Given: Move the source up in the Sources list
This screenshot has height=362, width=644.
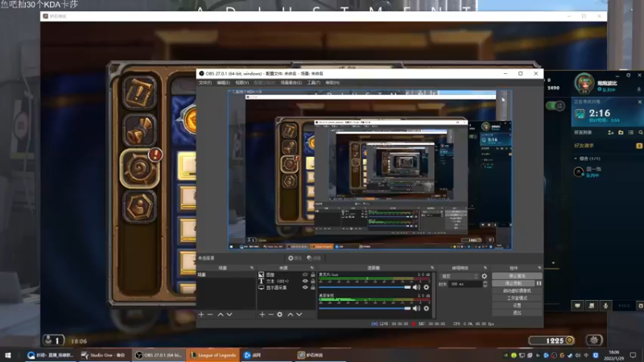Looking at the screenshot, I should (291, 315).
